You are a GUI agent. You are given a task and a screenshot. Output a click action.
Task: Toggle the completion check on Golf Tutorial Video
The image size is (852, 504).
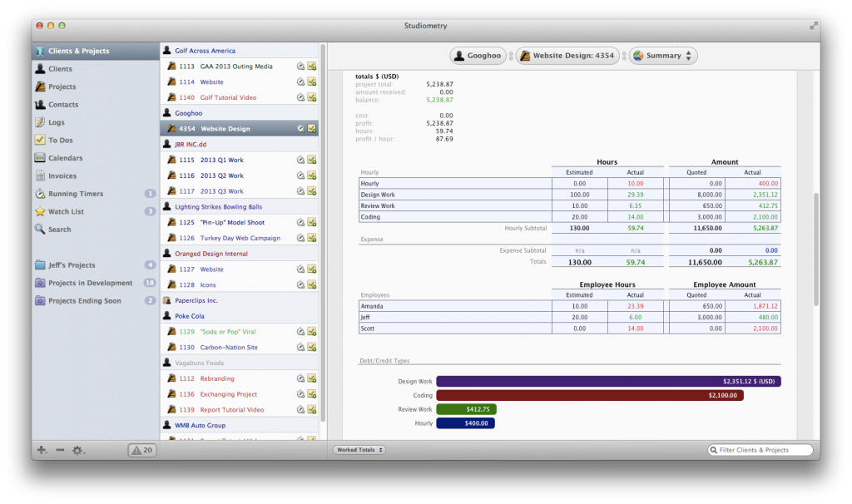coord(314,99)
